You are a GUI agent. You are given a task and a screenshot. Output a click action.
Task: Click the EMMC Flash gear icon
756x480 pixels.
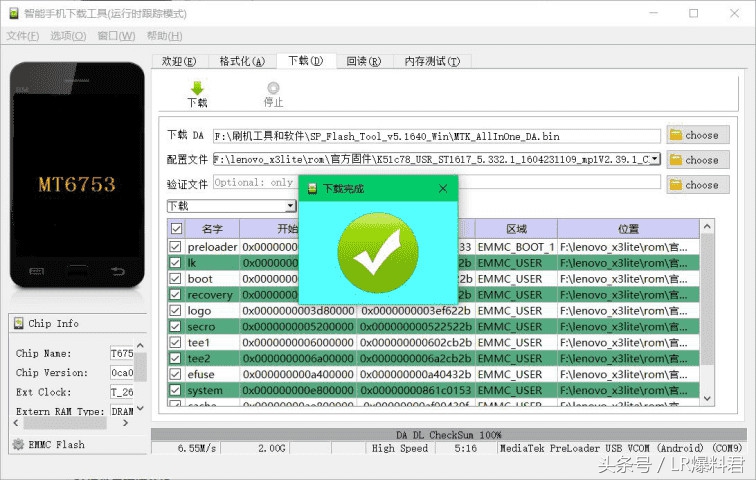click(x=18, y=444)
